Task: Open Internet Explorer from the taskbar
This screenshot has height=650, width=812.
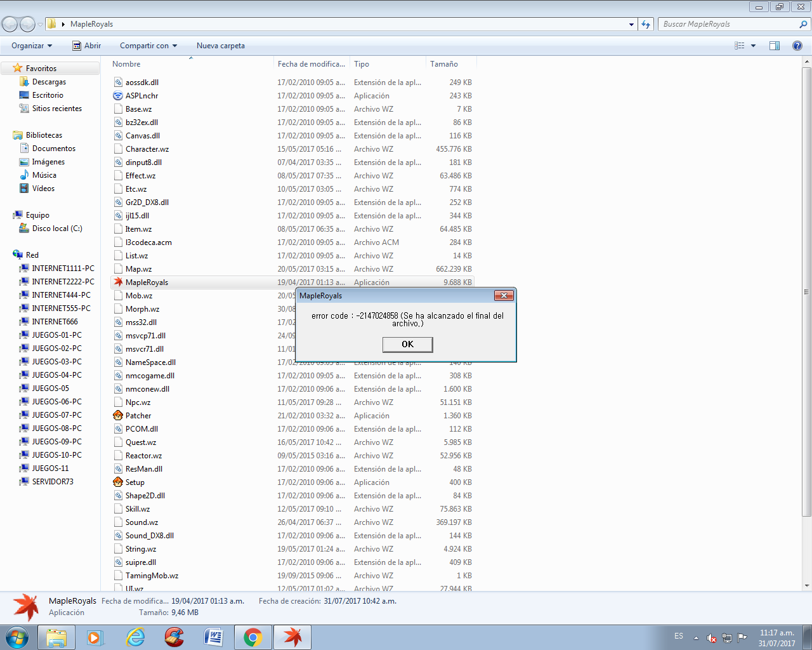Action: coord(136,637)
